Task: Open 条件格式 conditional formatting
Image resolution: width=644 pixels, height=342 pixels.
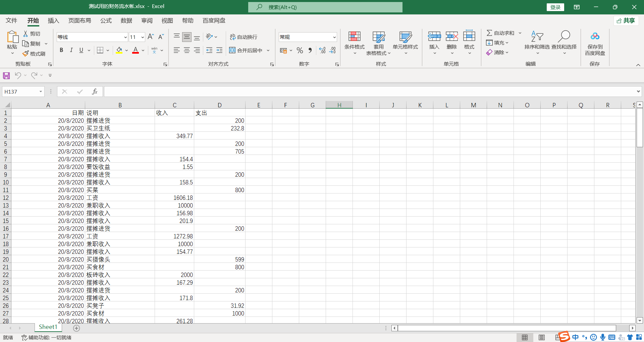Action: coord(354,43)
